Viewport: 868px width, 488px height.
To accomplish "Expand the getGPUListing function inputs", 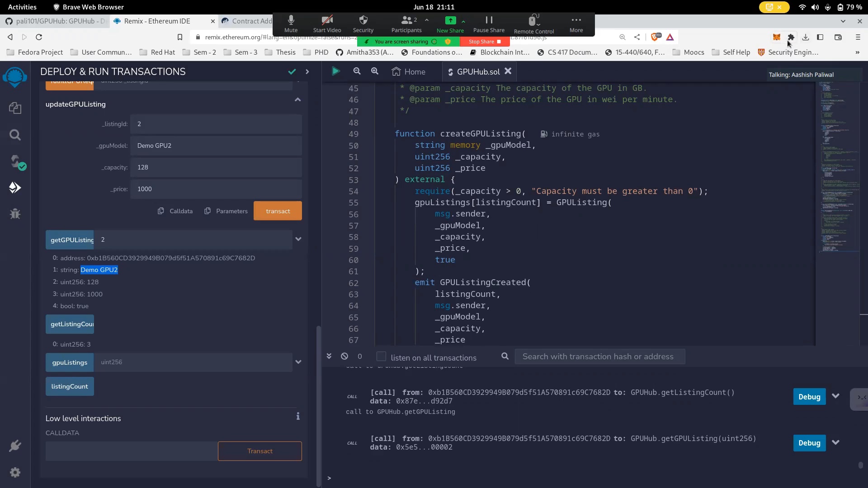I will coord(298,239).
